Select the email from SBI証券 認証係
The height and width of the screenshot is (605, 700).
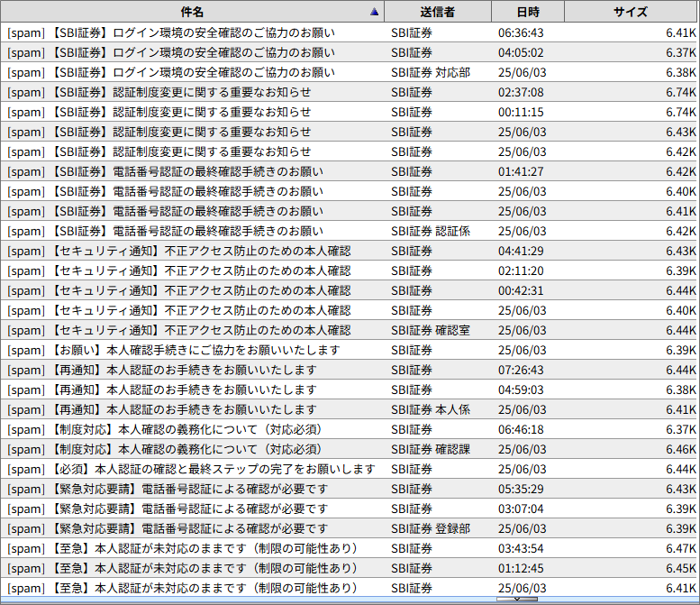(349, 231)
